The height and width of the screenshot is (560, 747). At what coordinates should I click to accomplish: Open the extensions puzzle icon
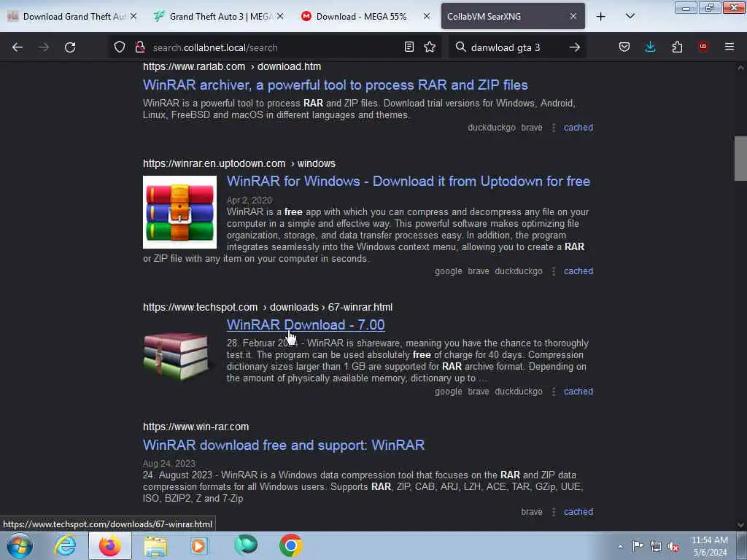[677, 47]
